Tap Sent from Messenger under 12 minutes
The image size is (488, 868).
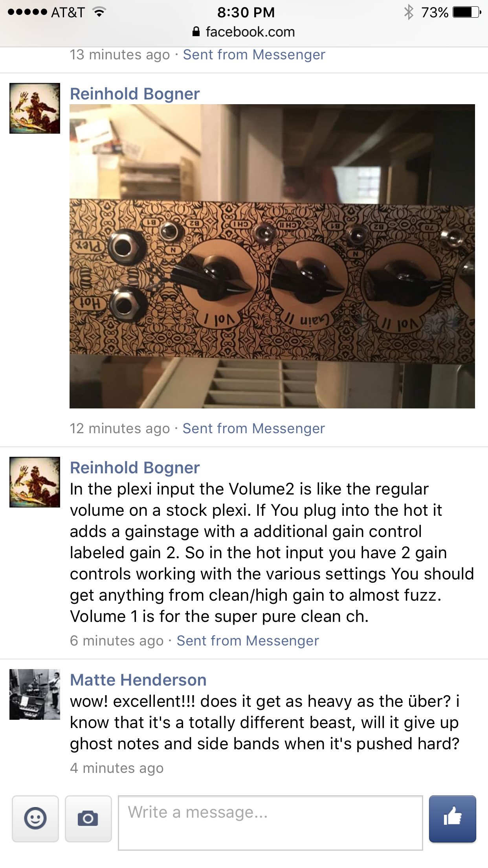[254, 428]
